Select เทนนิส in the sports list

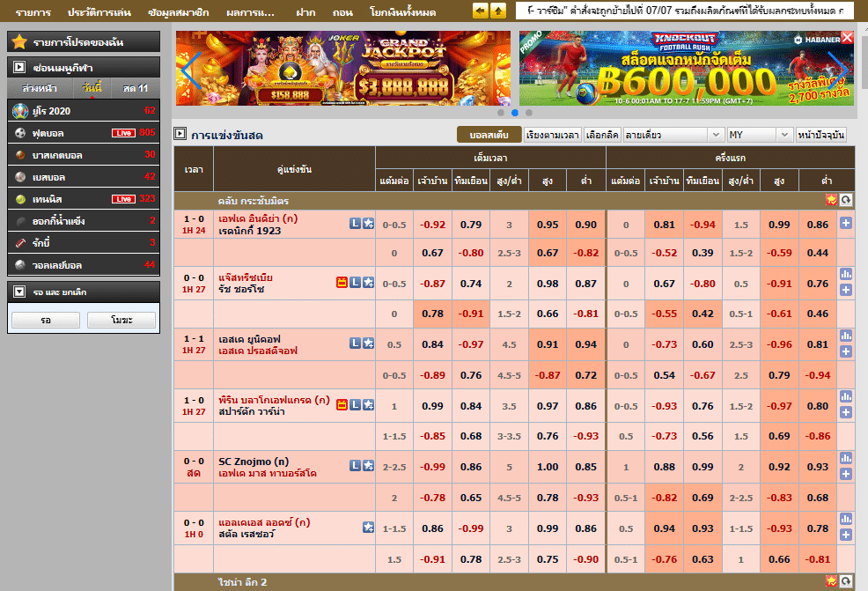click(x=84, y=199)
